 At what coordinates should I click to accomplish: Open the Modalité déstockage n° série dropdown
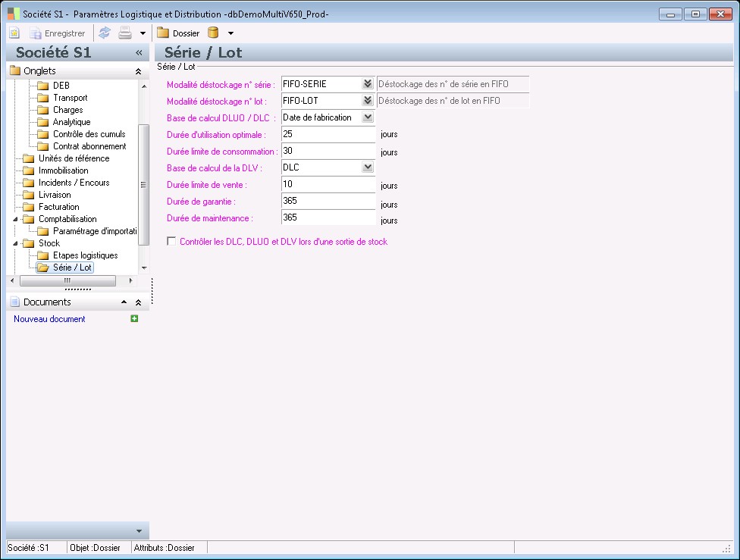point(368,84)
